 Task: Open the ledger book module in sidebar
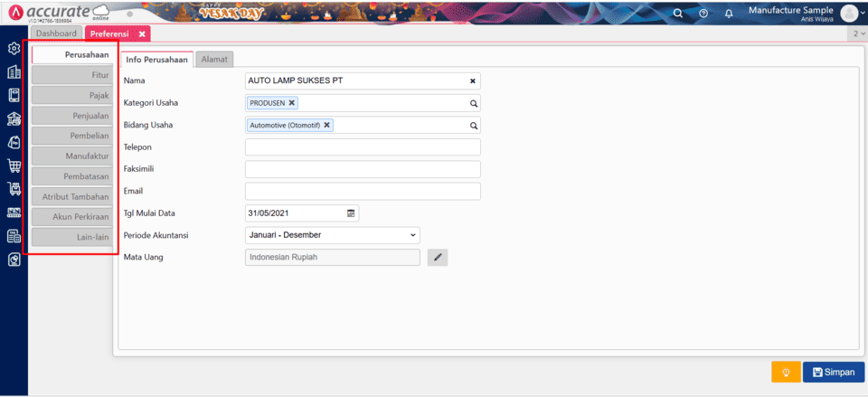pos(14,95)
